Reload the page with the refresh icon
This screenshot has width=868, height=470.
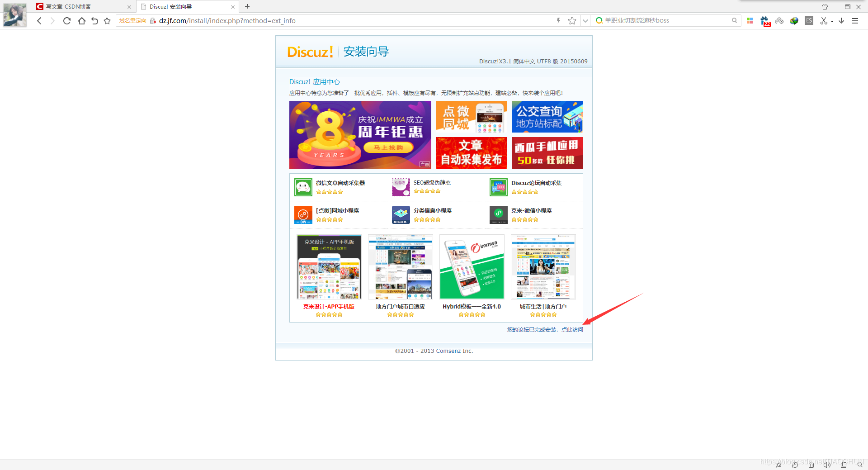67,21
